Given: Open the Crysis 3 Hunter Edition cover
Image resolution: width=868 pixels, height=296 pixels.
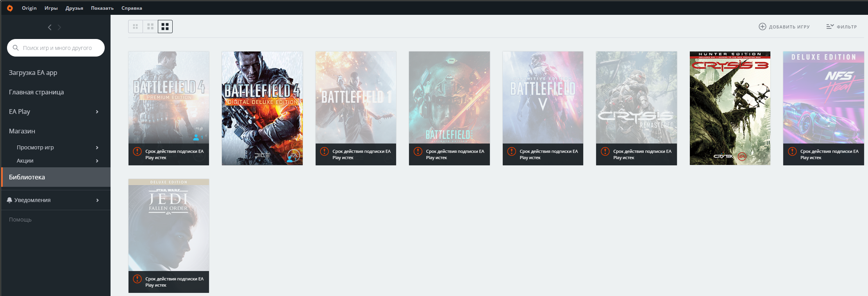Looking at the screenshot, I should click(730, 108).
